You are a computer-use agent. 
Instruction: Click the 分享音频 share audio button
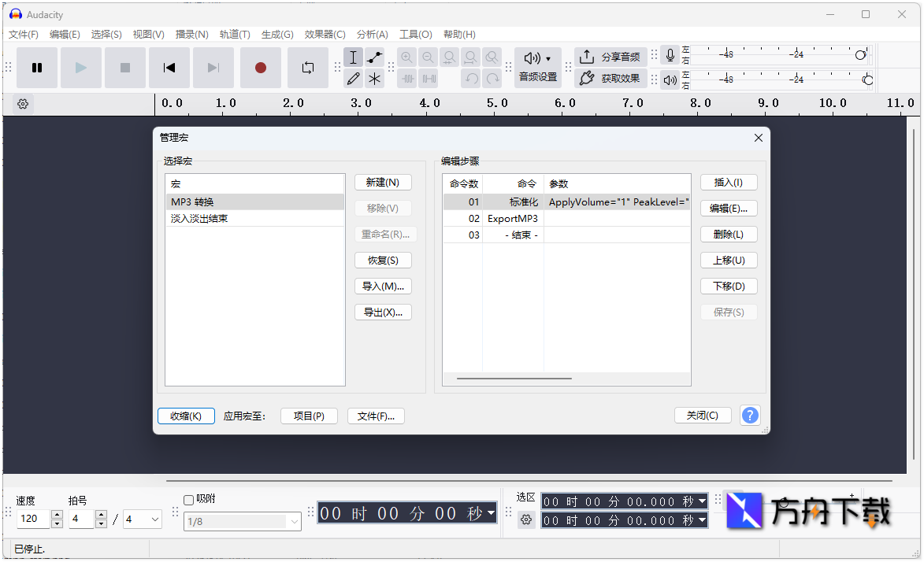pyautogui.click(x=610, y=57)
